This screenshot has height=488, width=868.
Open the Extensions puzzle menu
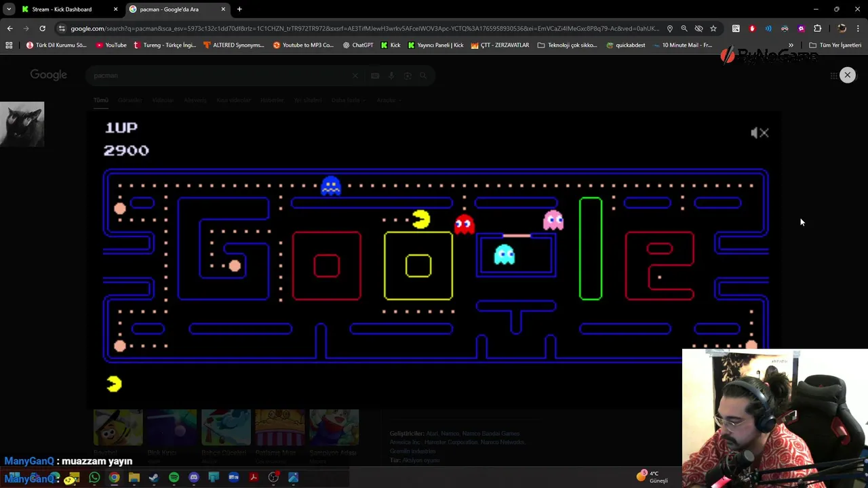[817, 28]
